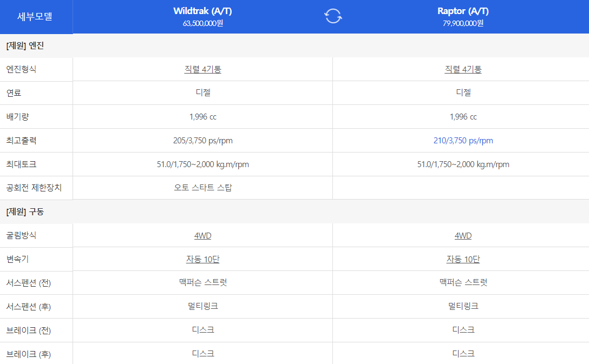Click the swap models refresh icon

tap(333, 16)
